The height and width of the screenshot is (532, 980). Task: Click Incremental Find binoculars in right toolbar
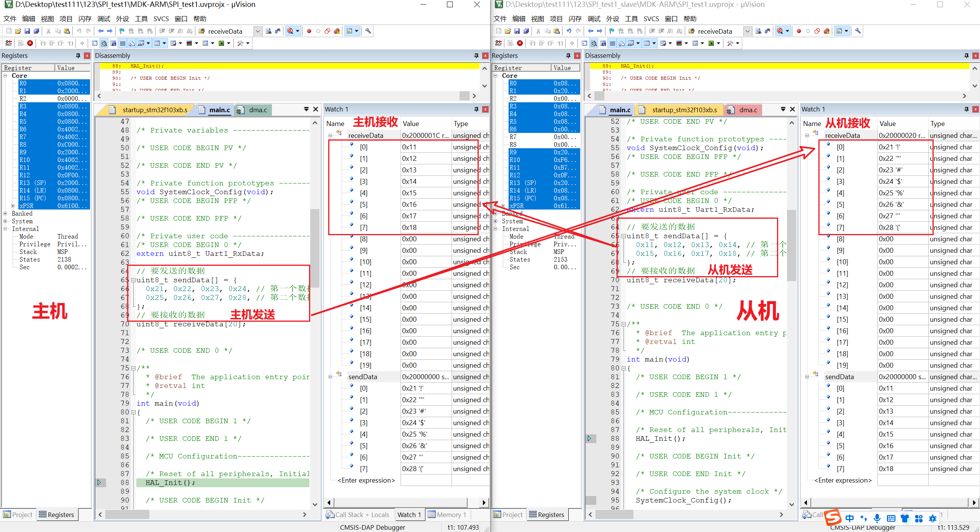pos(768,31)
